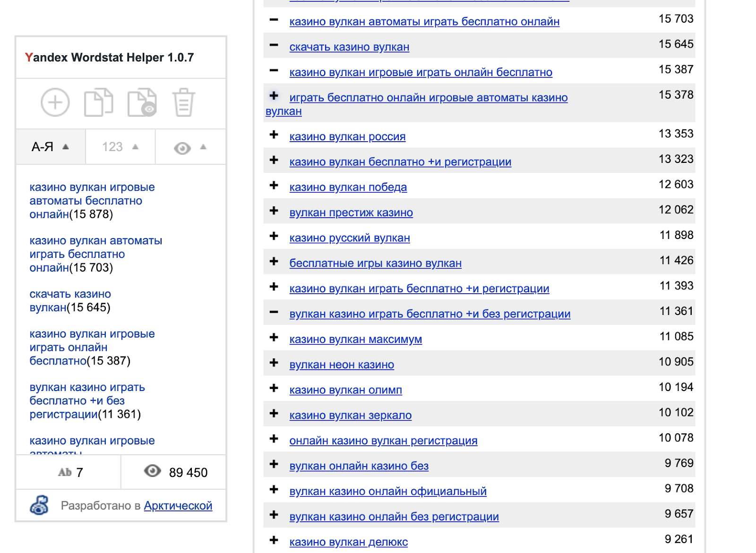756x553 pixels.
Task: Click the blue developer logo icon
Action: point(40,505)
